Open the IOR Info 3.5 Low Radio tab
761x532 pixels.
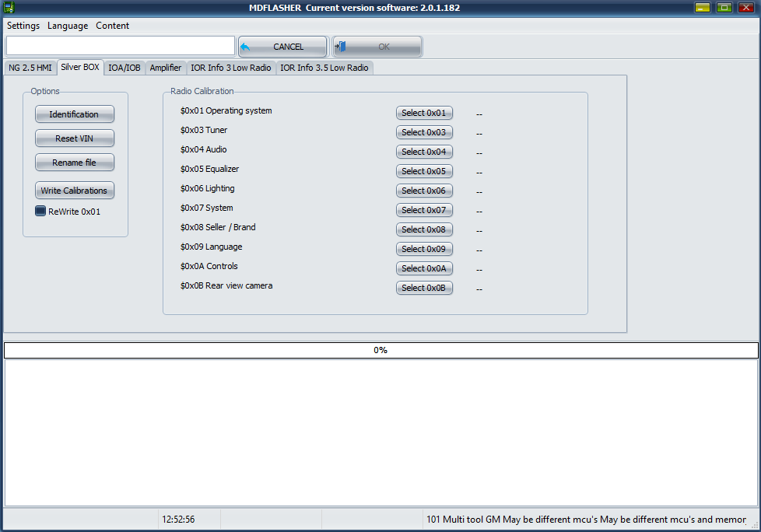[324, 68]
